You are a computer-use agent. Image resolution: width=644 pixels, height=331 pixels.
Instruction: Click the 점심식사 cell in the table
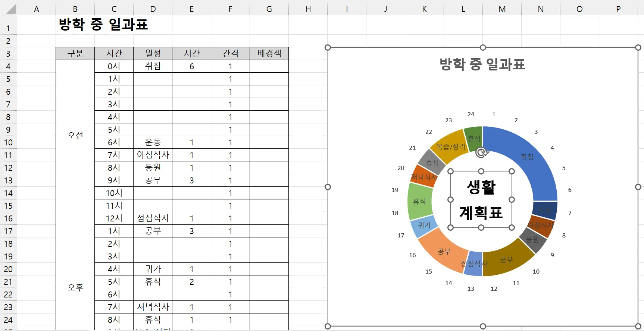(x=153, y=218)
